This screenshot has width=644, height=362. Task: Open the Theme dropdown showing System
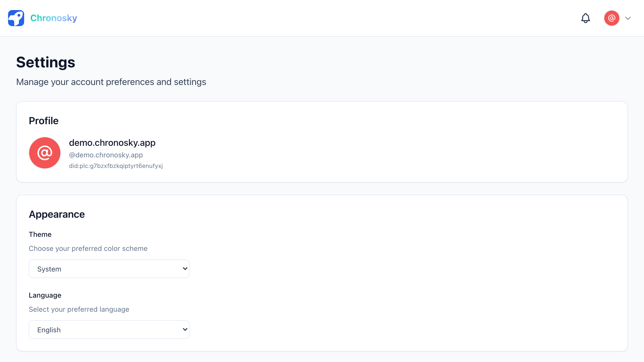(x=109, y=269)
